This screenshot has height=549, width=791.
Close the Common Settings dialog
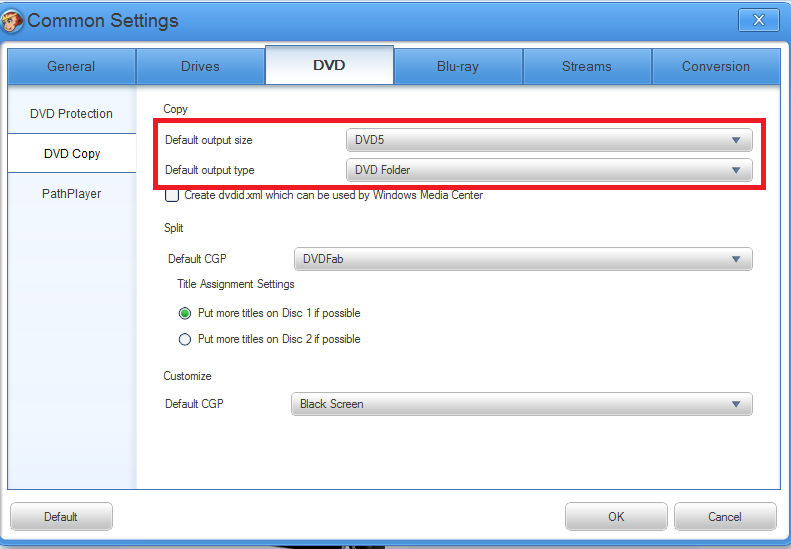[759, 20]
